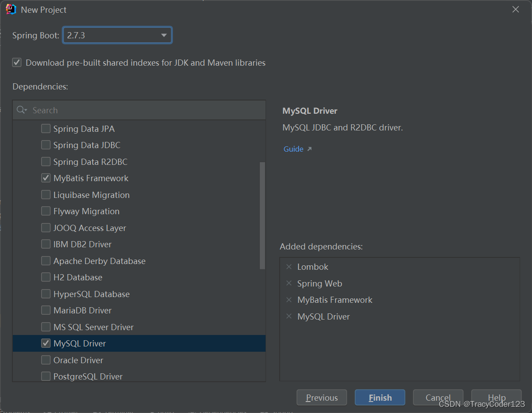This screenshot has height=413, width=532.
Task: Go back with the Previous button
Action: click(x=322, y=398)
